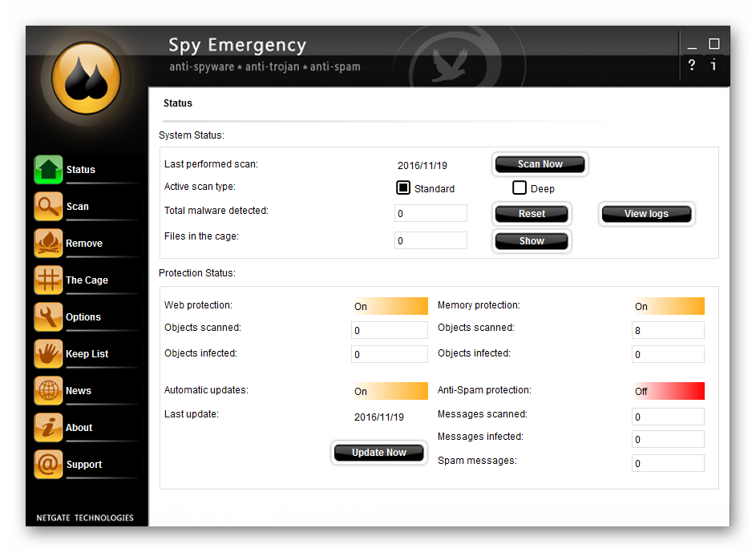
Task: Click the 'Spy Emergency' title text
Action: (x=237, y=46)
